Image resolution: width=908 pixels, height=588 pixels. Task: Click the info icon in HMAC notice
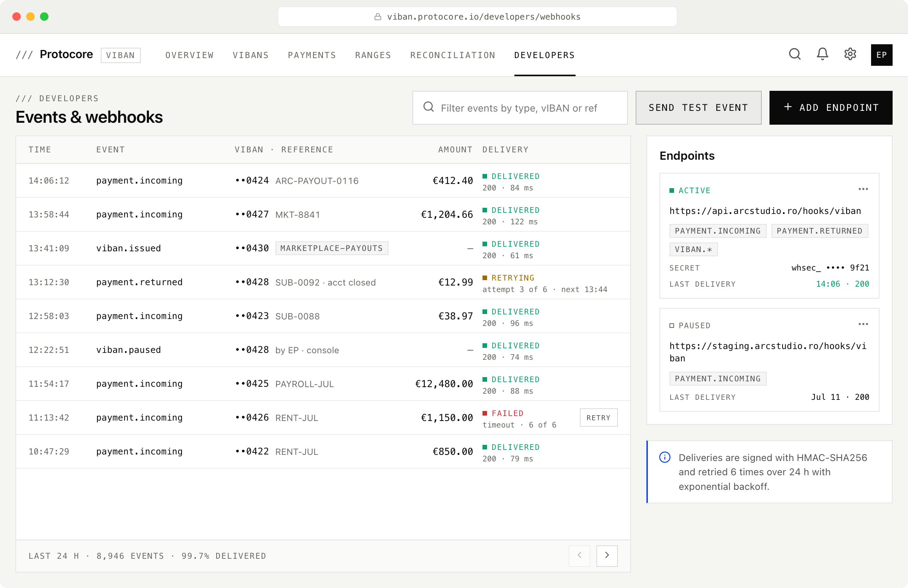tap(665, 457)
